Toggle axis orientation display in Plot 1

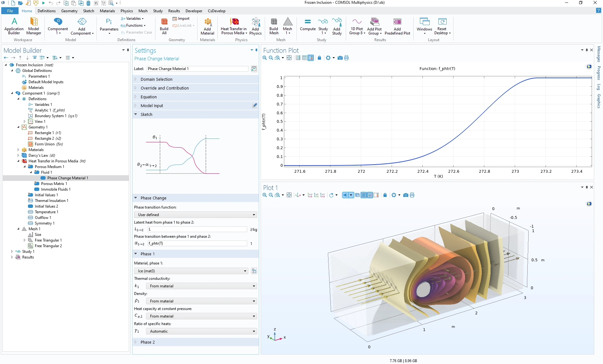click(x=370, y=195)
